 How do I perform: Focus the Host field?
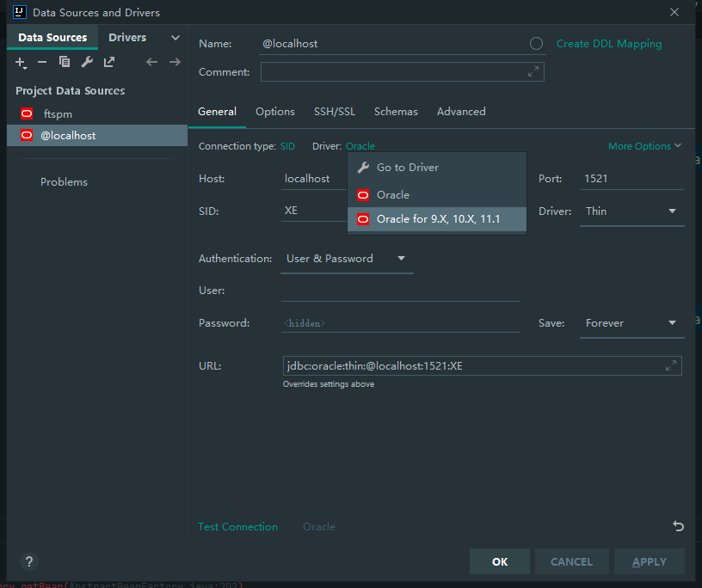[314, 179]
